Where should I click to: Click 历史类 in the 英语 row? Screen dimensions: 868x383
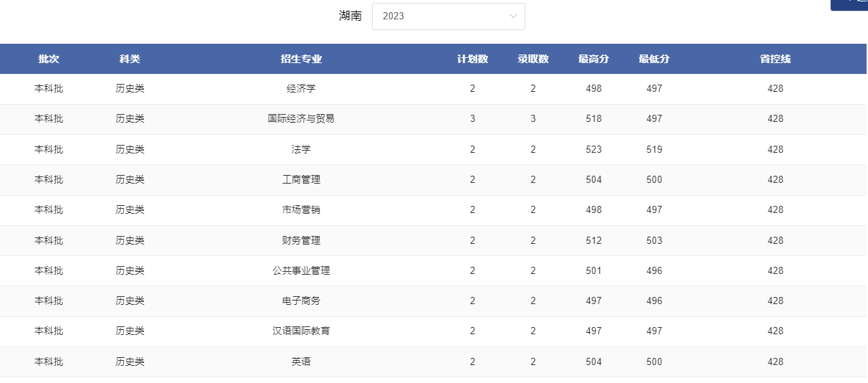point(130,361)
